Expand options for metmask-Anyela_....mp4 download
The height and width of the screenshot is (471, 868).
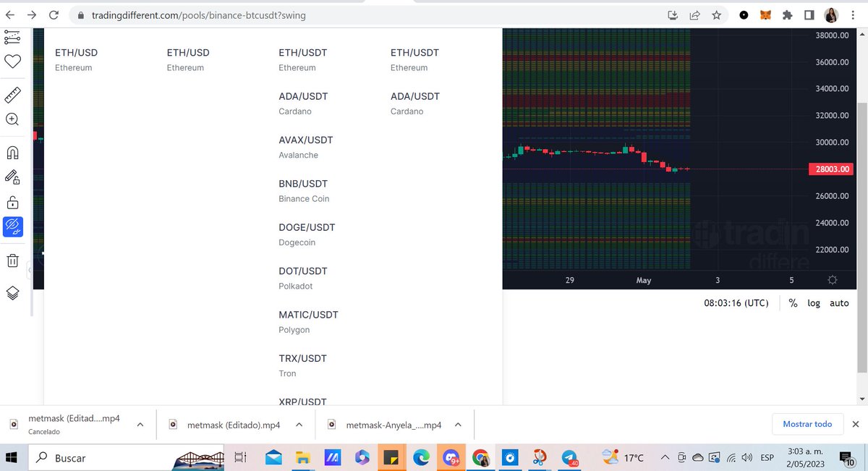(459, 425)
